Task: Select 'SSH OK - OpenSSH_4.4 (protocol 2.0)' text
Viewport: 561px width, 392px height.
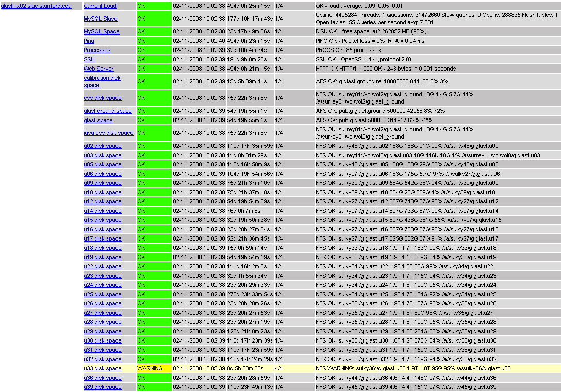Action: (364, 59)
